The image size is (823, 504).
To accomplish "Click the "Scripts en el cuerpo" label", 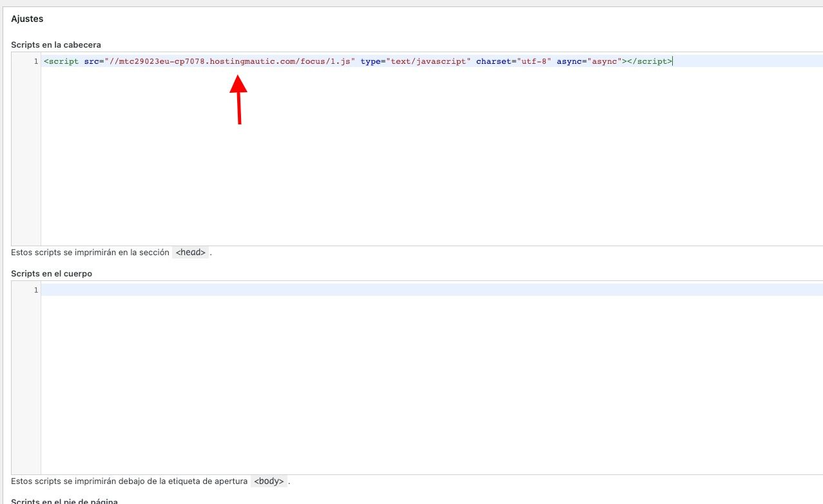I will 52,273.
